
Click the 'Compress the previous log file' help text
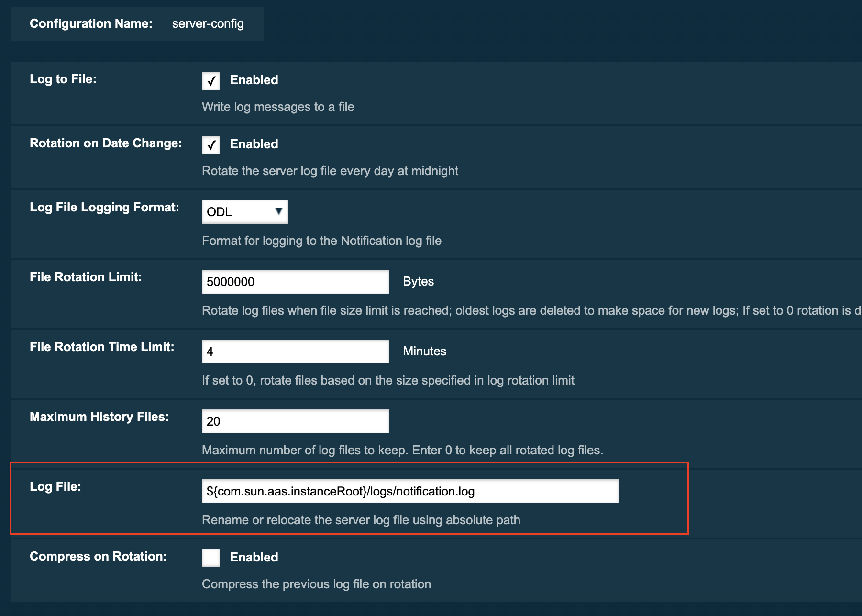coord(316,584)
